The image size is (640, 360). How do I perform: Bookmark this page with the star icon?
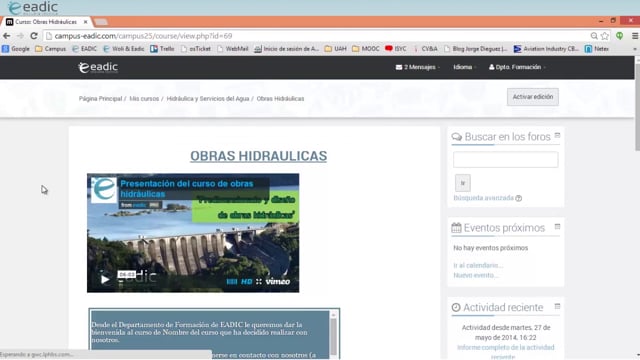tap(604, 36)
